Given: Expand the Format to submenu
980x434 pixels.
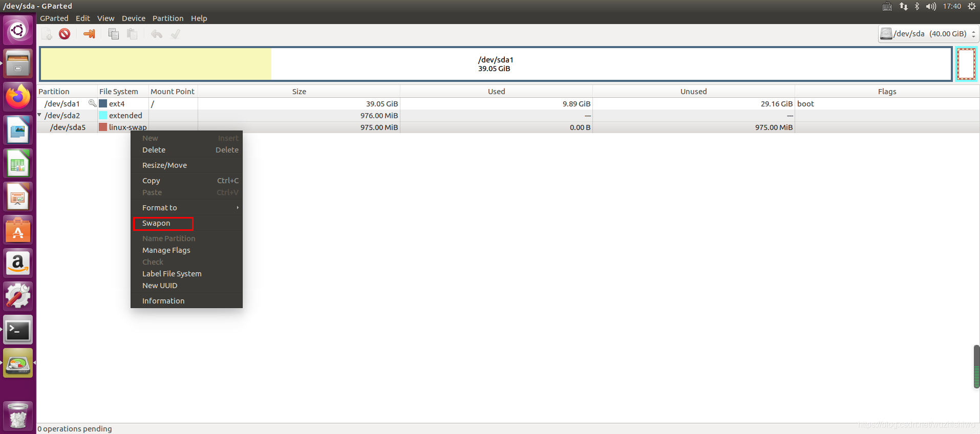Looking at the screenshot, I should [186, 208].
